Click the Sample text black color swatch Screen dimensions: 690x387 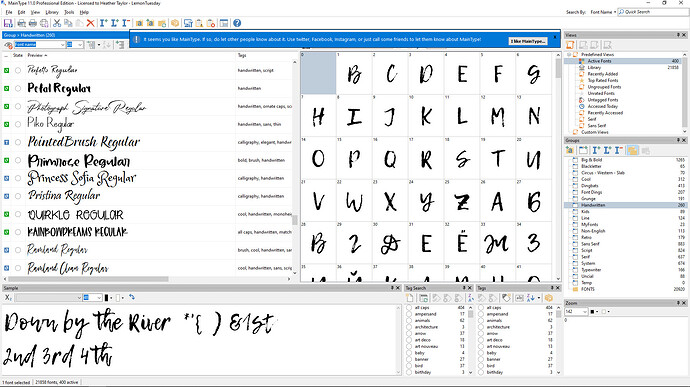click(106, 298)
